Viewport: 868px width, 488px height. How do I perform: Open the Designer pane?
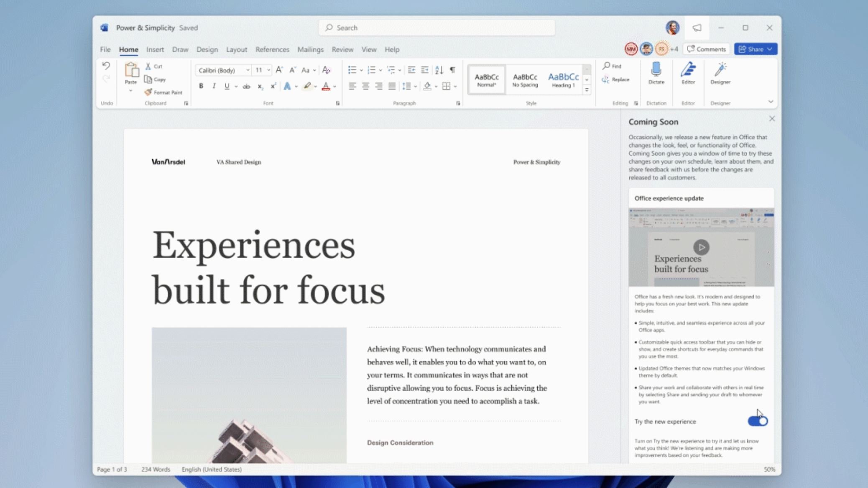tap(720, 75)
